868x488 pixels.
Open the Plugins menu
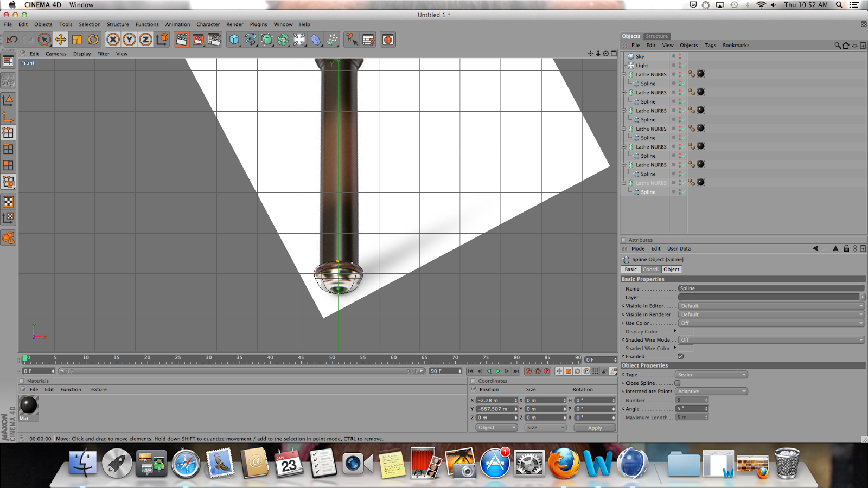(x=258, y=24)
